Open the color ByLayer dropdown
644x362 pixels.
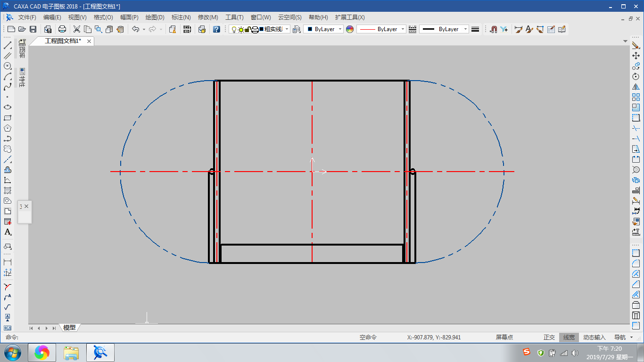(340, 29)
